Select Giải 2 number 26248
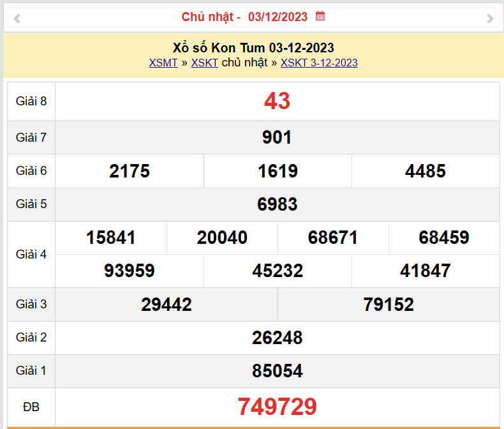The height and width of the screenshot is (429, 504). pyautogui.click(x=278, y=338)
